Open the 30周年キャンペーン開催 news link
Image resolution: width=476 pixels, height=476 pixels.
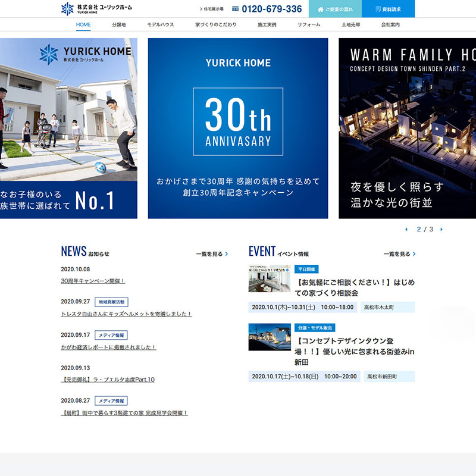[x=93, y=281]
